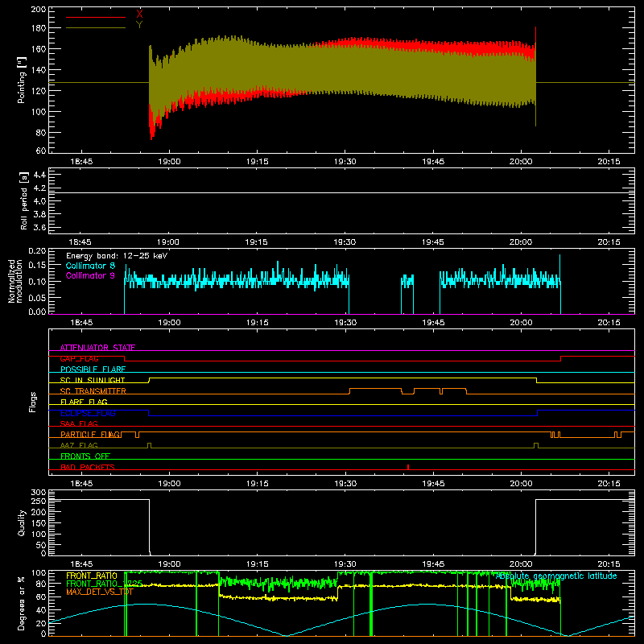Click the 'SC_IN_SUNLIGHT' flag label

93,380
